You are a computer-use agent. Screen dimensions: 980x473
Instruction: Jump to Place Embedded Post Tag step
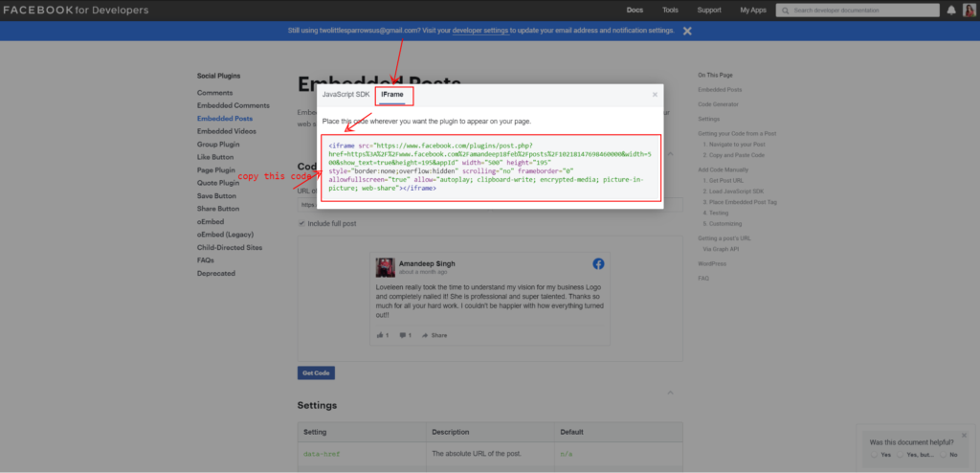tap(740, 202)
